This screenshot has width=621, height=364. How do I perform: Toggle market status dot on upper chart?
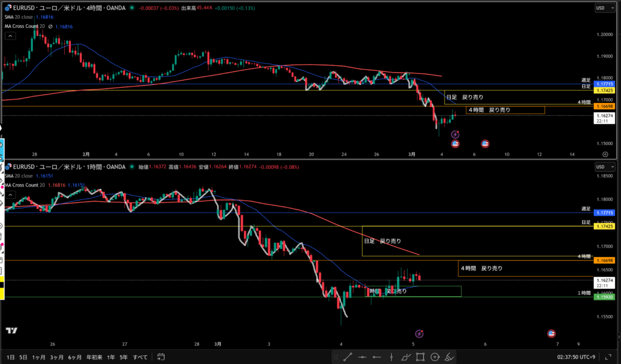point(132,8)
